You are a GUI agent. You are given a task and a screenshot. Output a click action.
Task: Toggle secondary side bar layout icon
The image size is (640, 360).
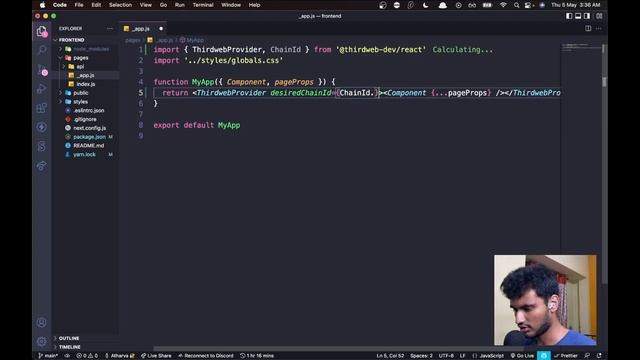point(587,16)
